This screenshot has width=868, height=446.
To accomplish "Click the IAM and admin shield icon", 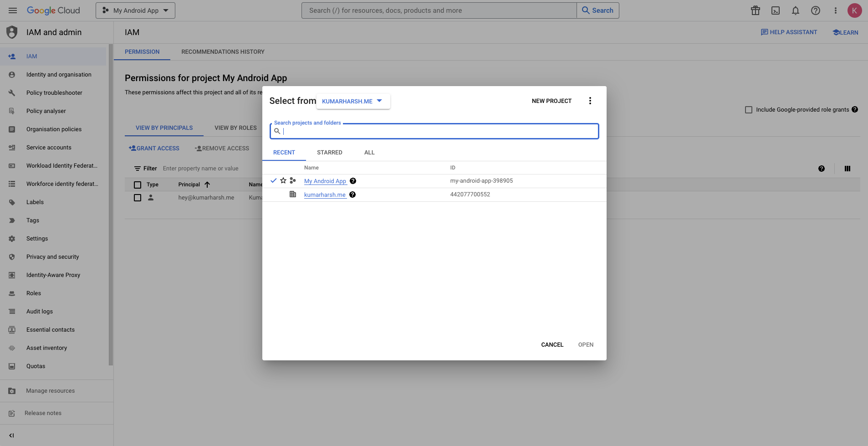I will coord(11,32).
